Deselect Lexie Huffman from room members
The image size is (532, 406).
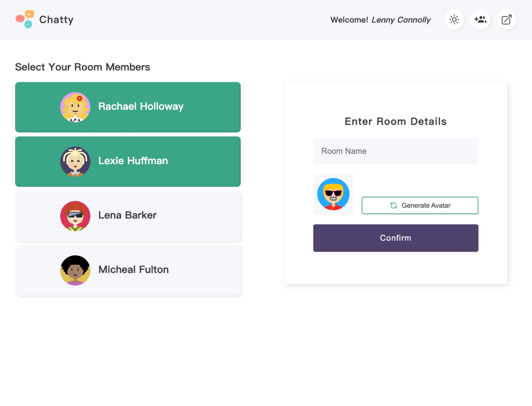pyautogui.click(x=128, y=161)
